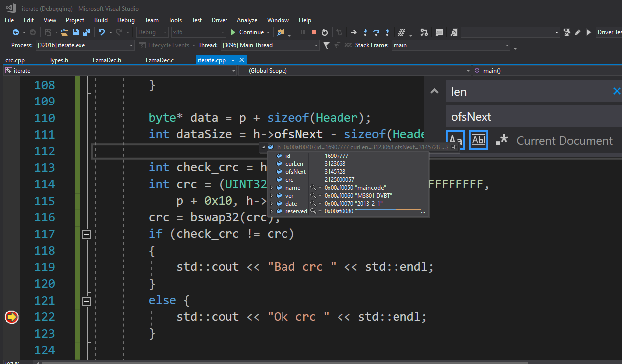622x364 pixels.
Task: Toggle Match whole word option
Action: pos(478,140)
